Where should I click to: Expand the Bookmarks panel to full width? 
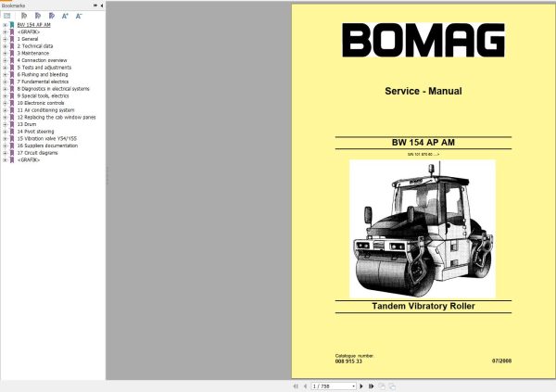[95, 6]
